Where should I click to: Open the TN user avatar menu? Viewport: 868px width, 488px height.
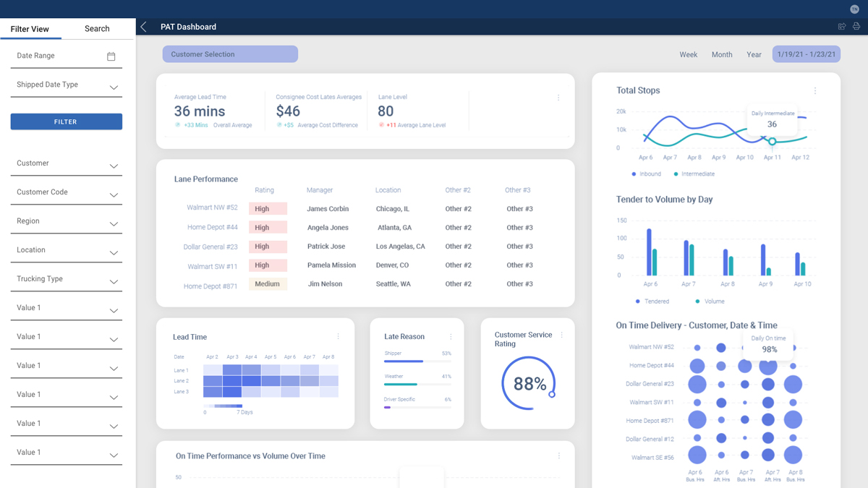click(854, 9)
